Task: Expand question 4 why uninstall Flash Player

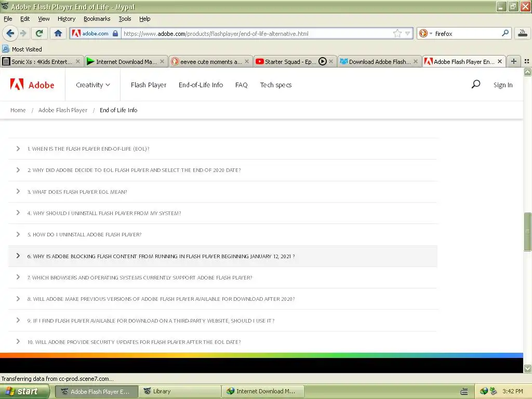Action: point(222,213)
